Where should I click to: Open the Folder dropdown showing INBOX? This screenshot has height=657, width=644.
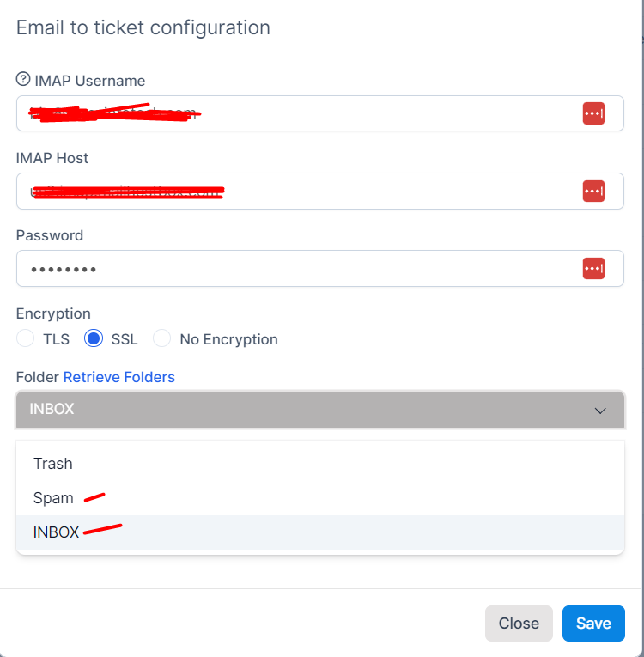320,410
